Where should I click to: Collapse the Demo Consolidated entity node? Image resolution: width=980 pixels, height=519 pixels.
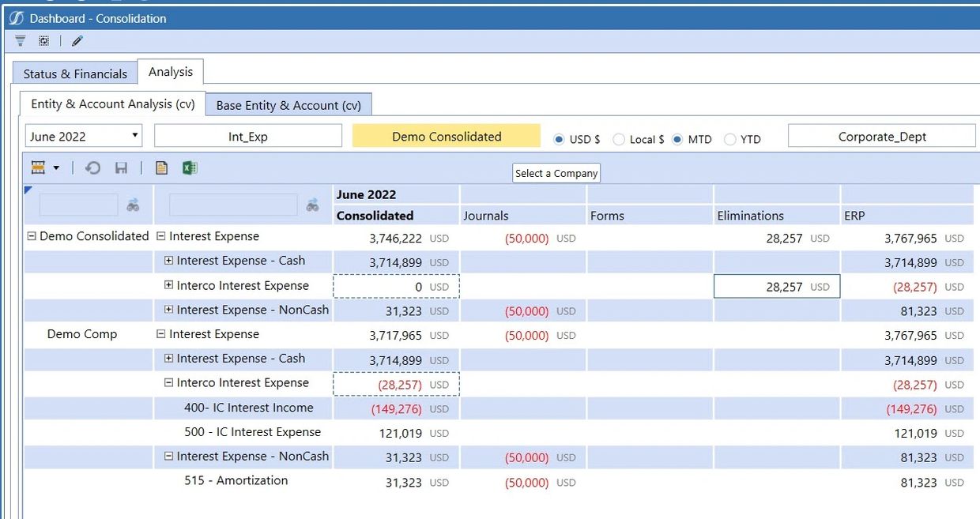click(32, 236)
